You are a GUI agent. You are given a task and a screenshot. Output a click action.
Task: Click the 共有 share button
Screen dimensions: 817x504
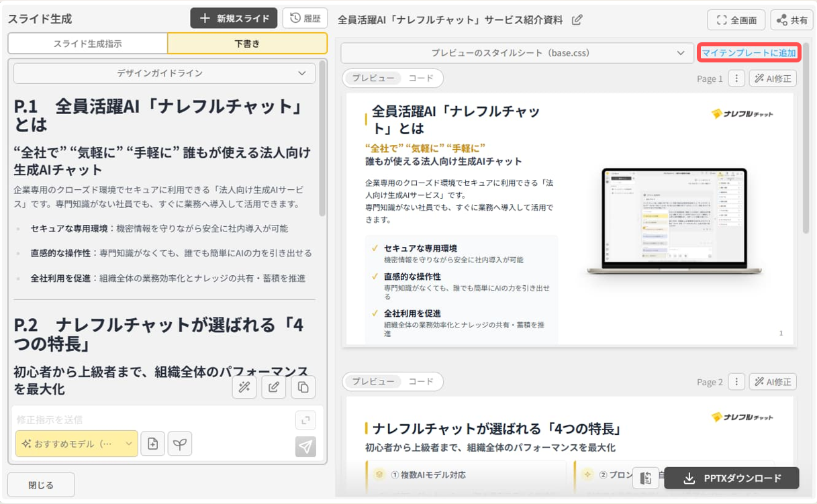[791, 20]
